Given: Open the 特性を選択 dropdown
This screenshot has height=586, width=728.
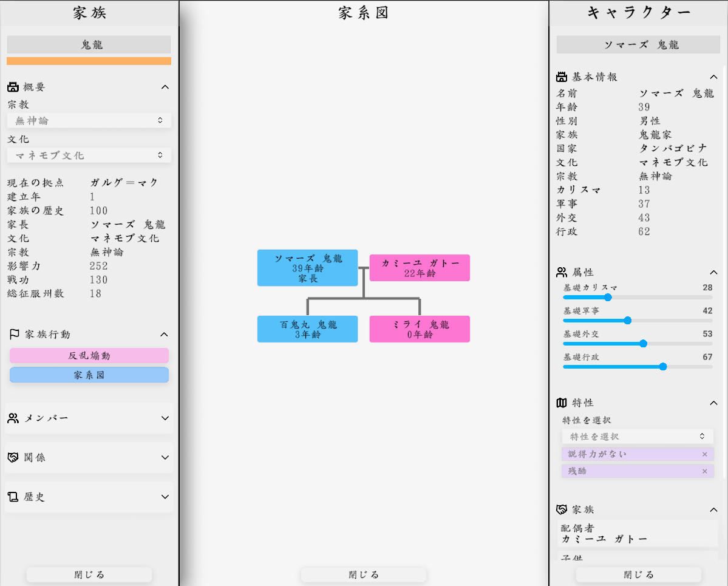Looking at the screenshot, I should 637,436.
